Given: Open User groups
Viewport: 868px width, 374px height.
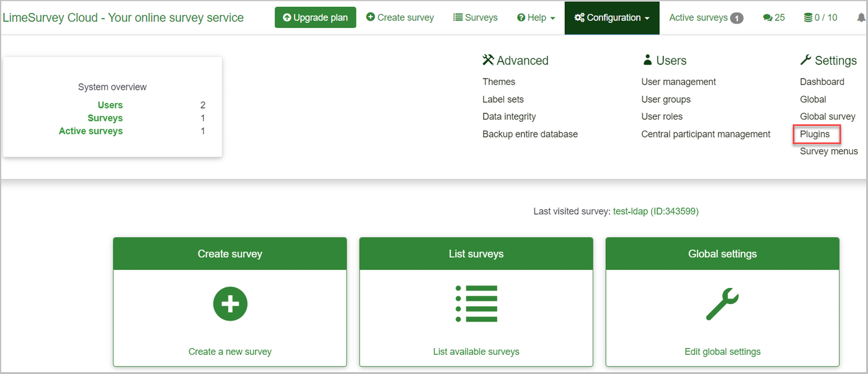Looking at the screenshot, I should point(666,99).
